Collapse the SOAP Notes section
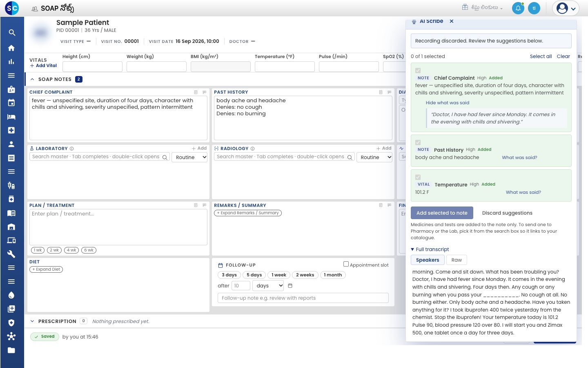Image resolution: width=588 pixels, height=368 pixels. 32,79
